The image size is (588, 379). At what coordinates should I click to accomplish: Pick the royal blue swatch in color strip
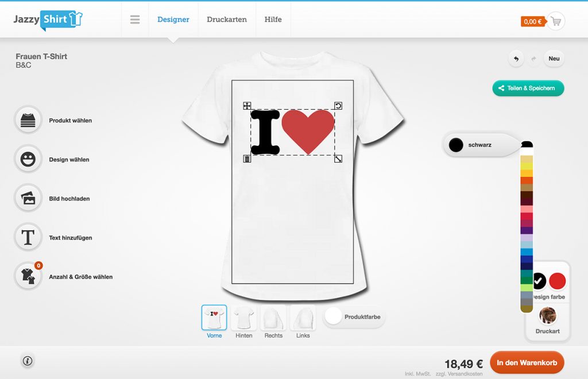pyautogui.click(x=527, y=258)
